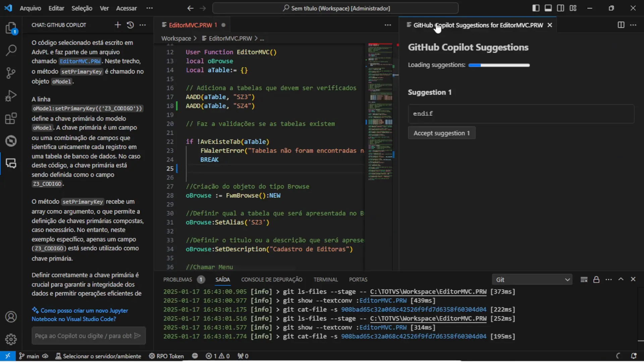Image resolution: width=644 pixels, height=362 pixels.
Task: Open the Seleção menu
Action: point(82,8)
